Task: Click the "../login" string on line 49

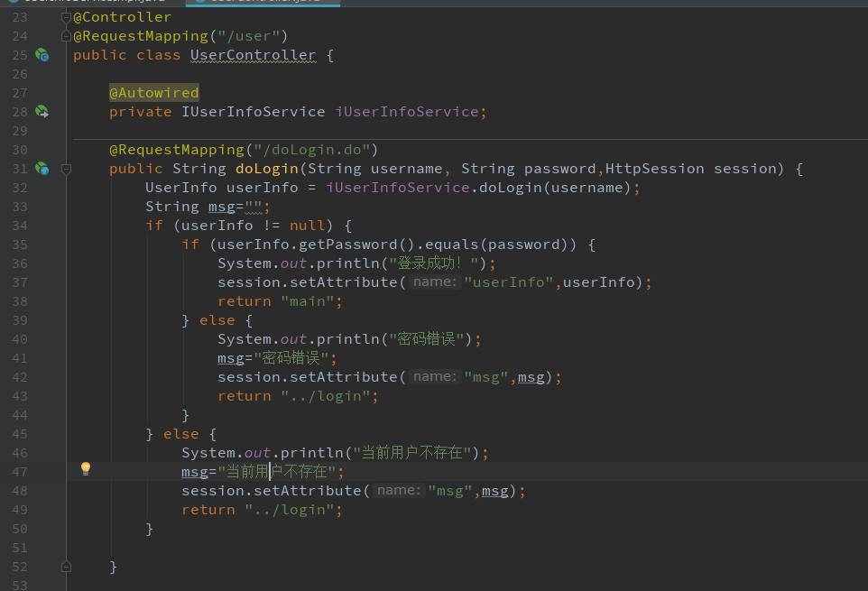Action: (x=290, y=510)
